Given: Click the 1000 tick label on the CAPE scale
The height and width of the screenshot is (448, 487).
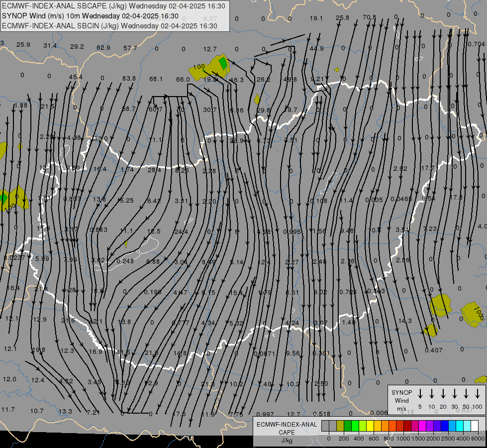Looking at the screenshot, I should click(403, 439).
